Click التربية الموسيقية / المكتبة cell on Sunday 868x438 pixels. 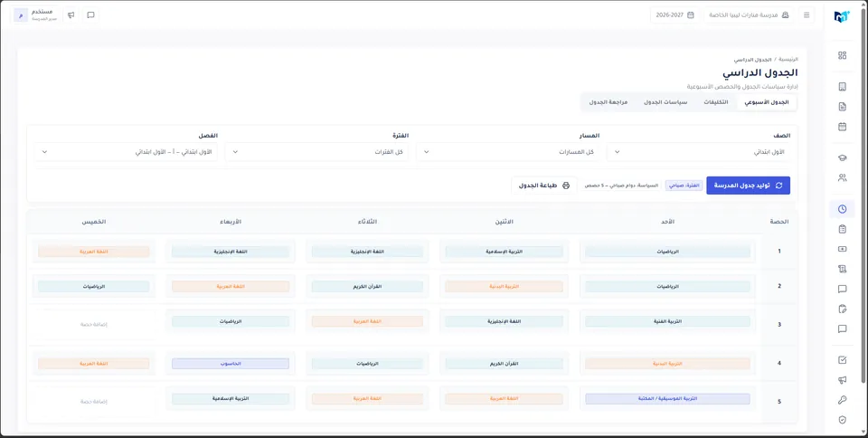tap(667, 399)
